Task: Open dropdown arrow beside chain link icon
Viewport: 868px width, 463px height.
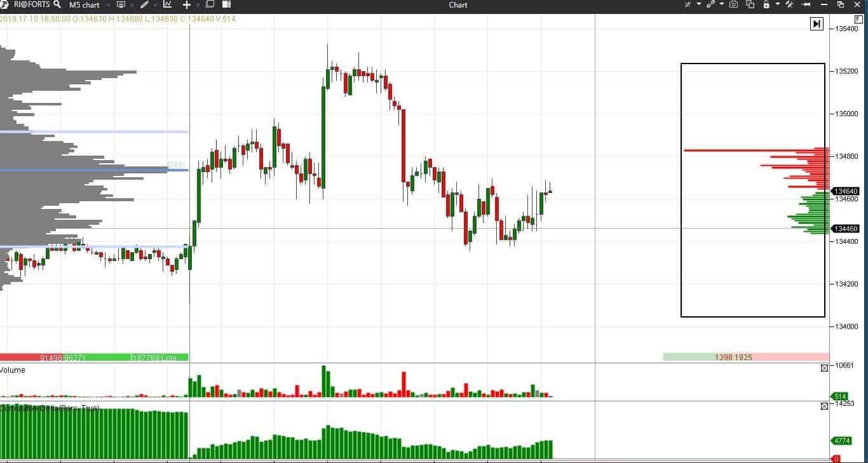Action: (x=722, y=5)
